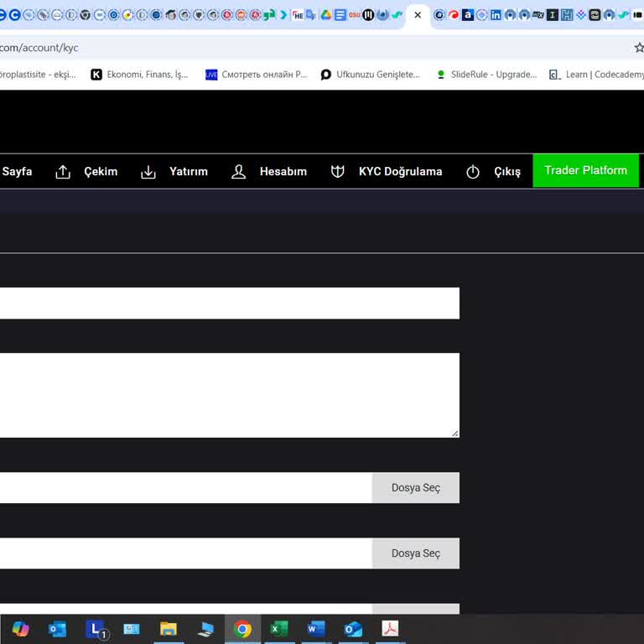Open the ekşi bookmark

pyautogui.click(x=38, y=75)
